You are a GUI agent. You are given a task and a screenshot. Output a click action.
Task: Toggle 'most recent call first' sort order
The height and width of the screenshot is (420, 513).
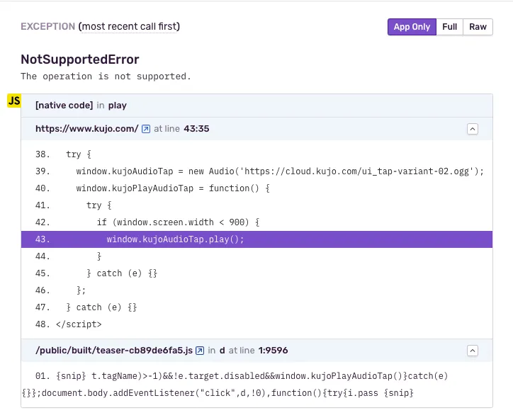[x=130, y=27]
